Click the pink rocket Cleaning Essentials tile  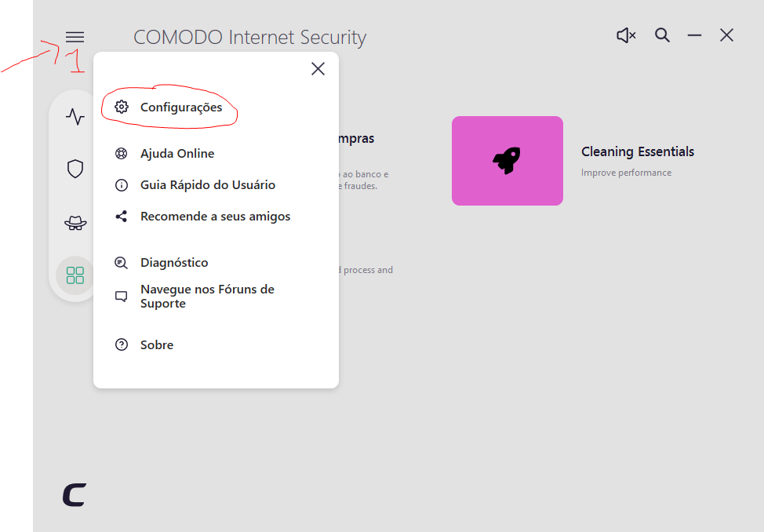click(x=507, y=161)
